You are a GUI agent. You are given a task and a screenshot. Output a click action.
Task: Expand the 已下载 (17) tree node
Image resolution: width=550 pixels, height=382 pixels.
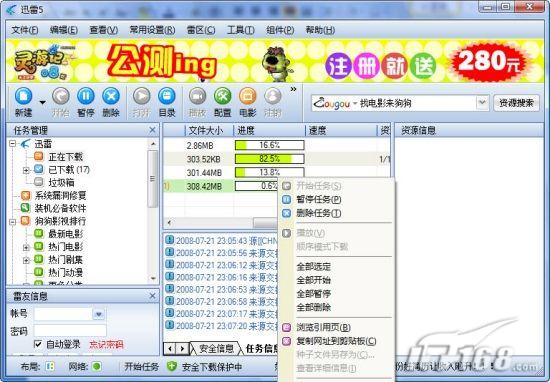(x=26, y=170)
